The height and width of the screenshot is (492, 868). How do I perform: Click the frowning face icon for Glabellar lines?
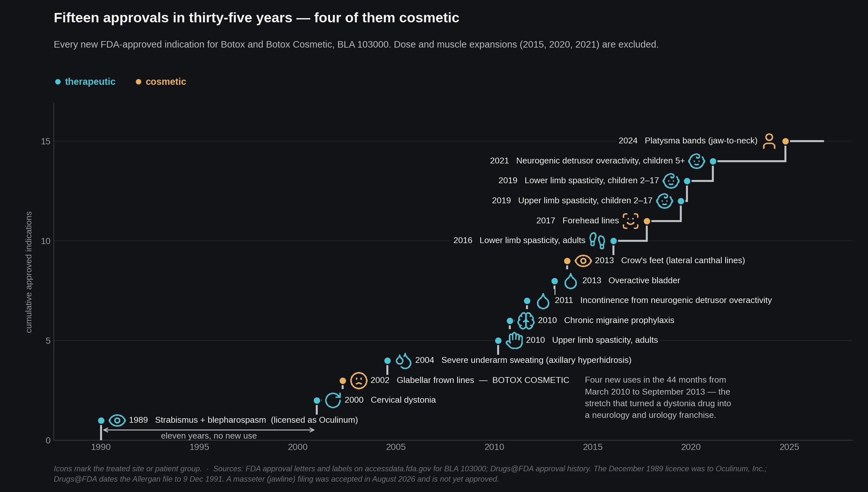coord(359,380)
